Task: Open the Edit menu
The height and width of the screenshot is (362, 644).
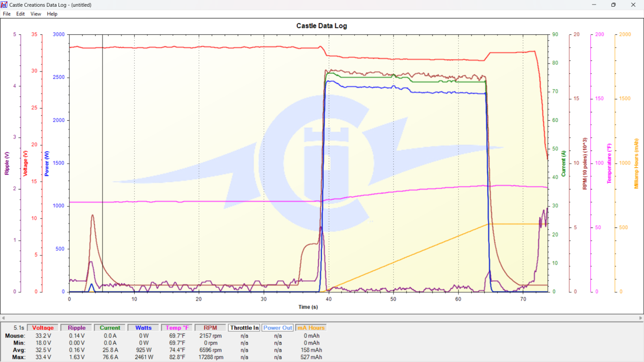Action: tap(21, 14)
